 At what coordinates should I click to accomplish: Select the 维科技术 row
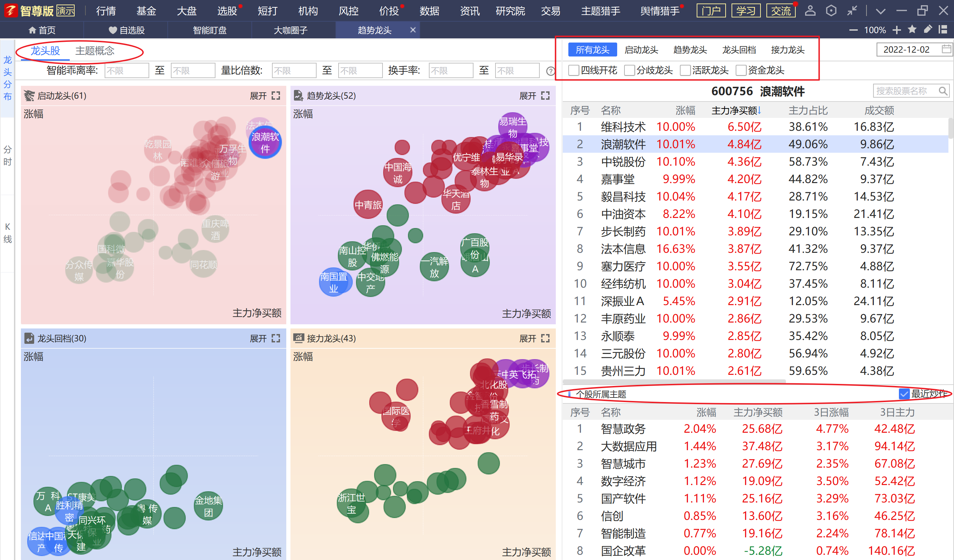point(755,127)
